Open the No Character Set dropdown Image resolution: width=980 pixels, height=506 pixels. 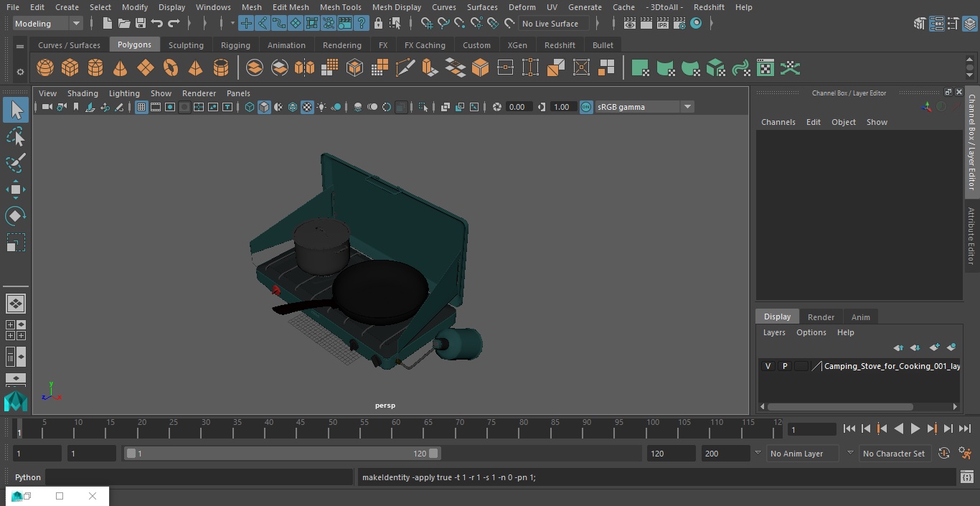point(894,454)
